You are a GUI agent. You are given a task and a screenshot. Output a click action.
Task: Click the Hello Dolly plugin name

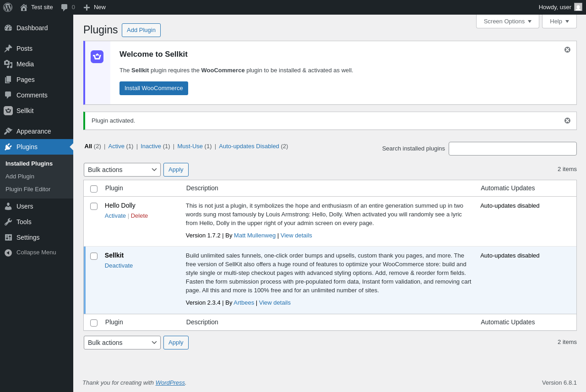tap(120, 205)
